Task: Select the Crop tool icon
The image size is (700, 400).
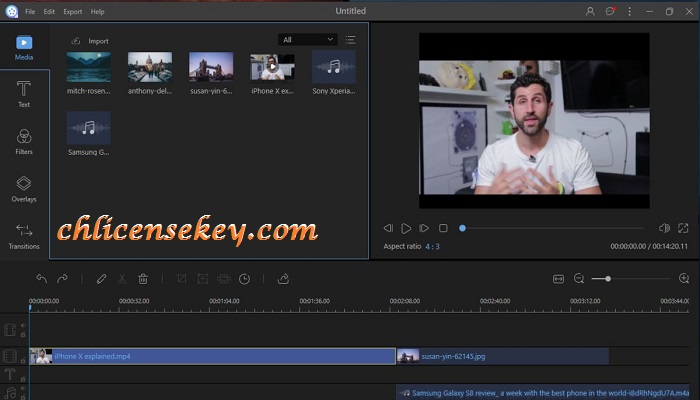Action: tap(181, 279)
